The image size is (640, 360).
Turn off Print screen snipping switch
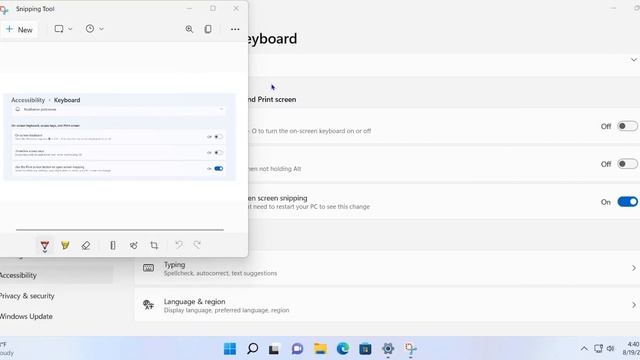click(627, 202)
